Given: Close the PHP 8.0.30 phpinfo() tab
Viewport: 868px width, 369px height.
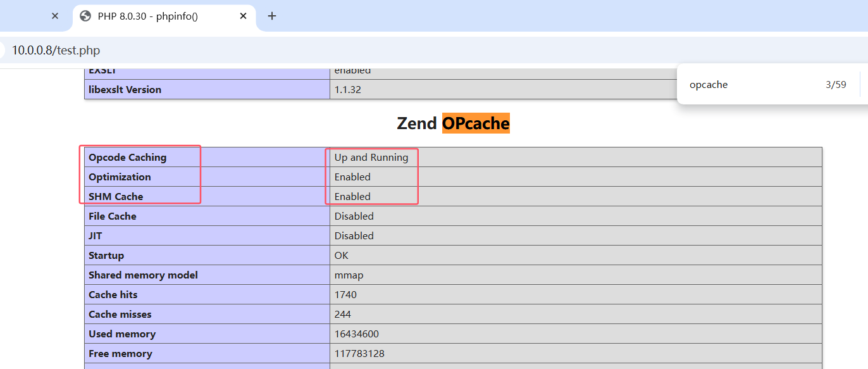Looking at the screenshot, I should pos(243,16).
